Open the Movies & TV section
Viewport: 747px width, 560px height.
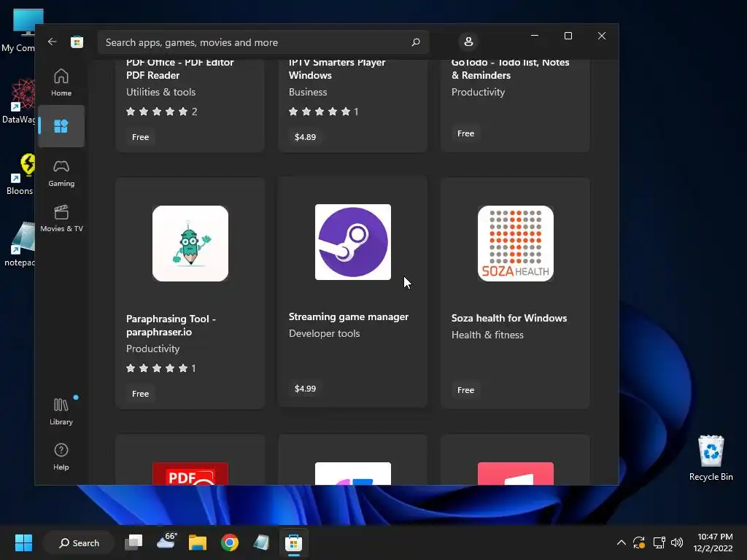(x=61, y=218)
